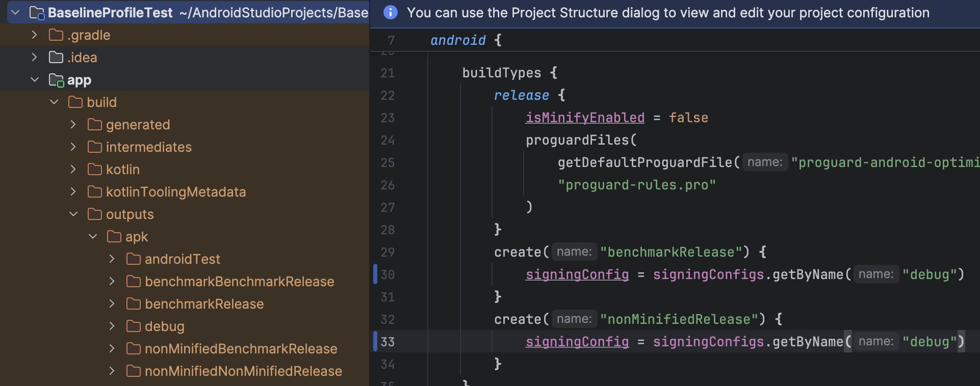The image size is (980, 386).
Task: Collapse the outputs folder
Action: 73,214
